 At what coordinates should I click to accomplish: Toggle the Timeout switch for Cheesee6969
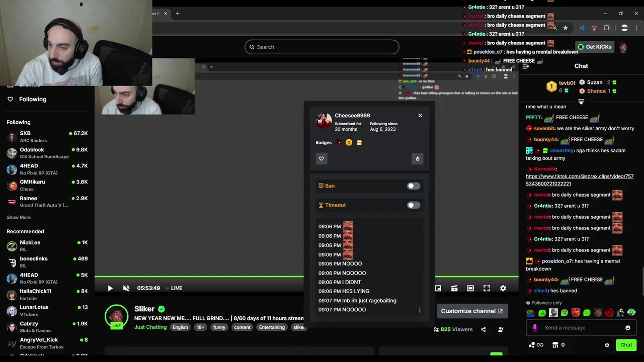414,205
